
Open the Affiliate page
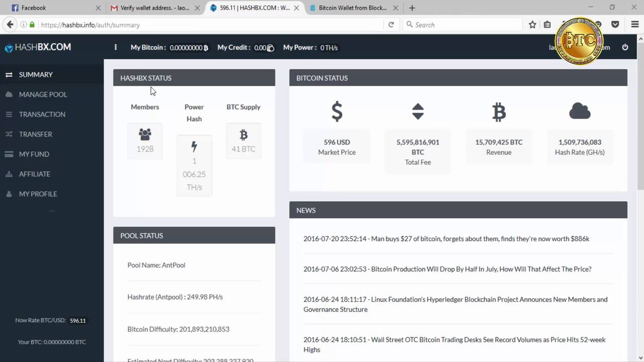coord(35,174)
